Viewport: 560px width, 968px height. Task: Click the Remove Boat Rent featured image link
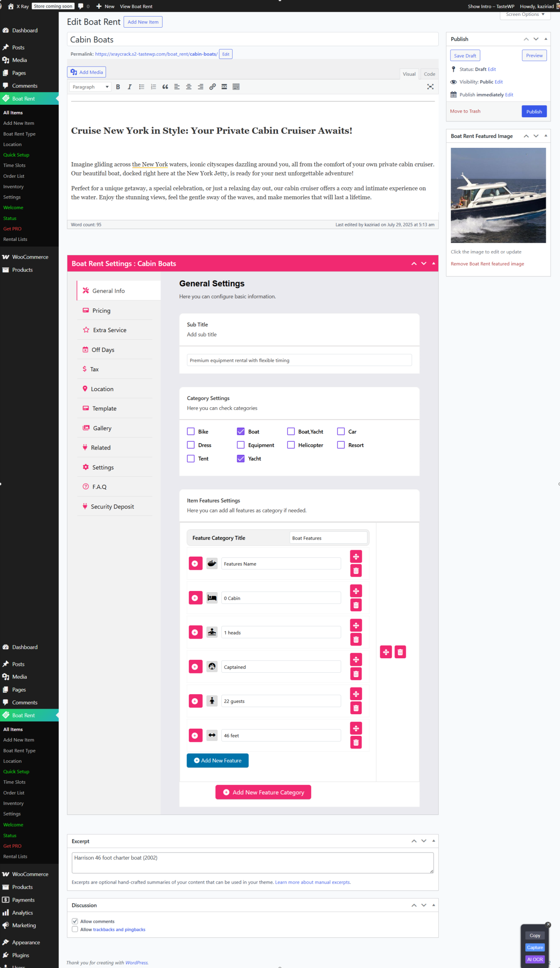pos(487,264)
